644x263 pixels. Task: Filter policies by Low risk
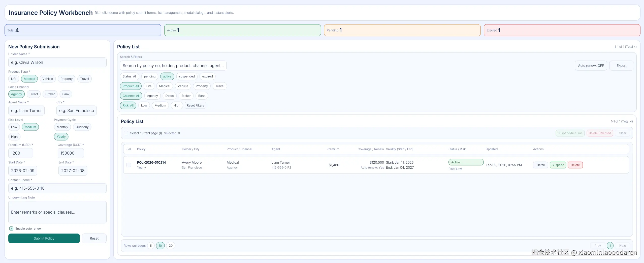click(x=144, y=105)
